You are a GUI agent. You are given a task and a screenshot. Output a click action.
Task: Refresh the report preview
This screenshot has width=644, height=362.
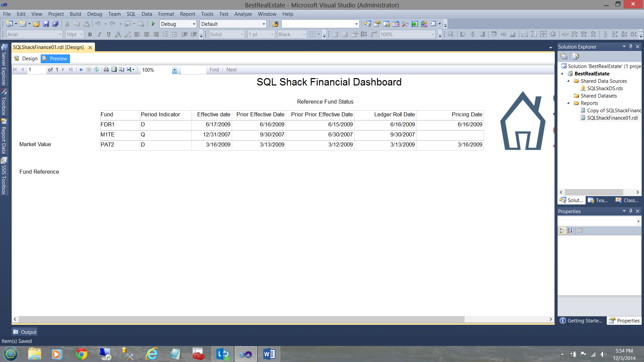pos(97,69)
